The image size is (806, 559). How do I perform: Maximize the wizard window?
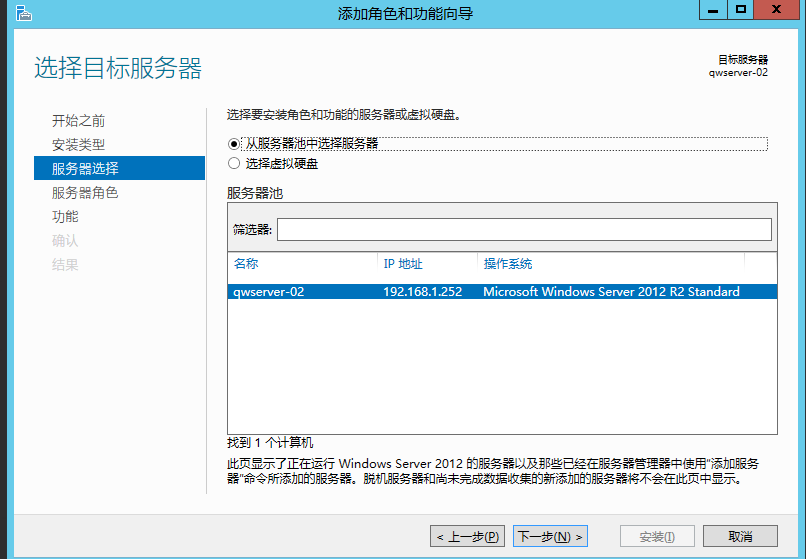(x=741, y=10)
